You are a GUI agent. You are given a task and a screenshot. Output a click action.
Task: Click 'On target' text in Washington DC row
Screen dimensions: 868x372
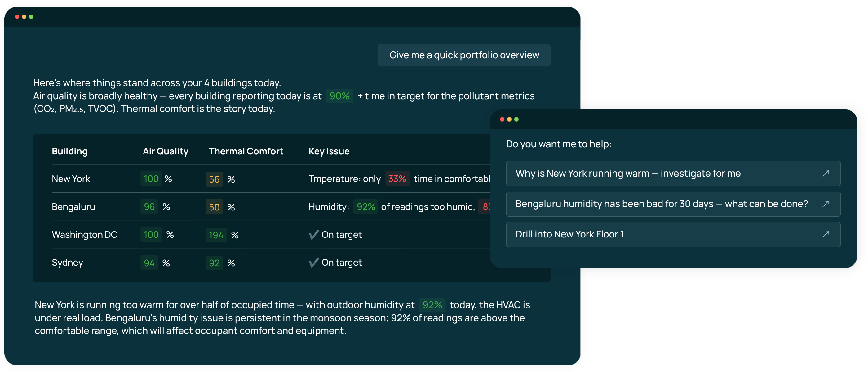point(342,235)
